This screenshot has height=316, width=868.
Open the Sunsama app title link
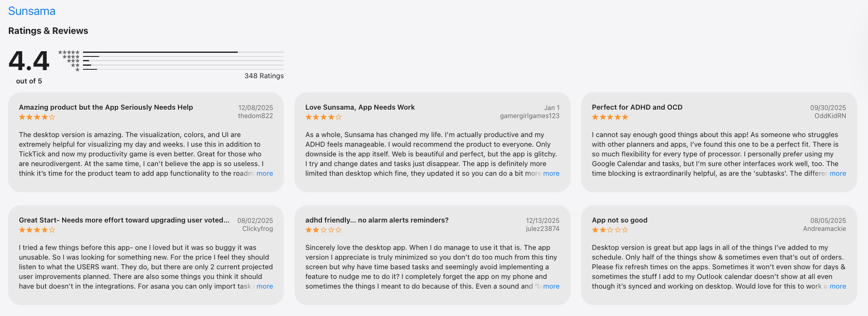pos(31,11)
